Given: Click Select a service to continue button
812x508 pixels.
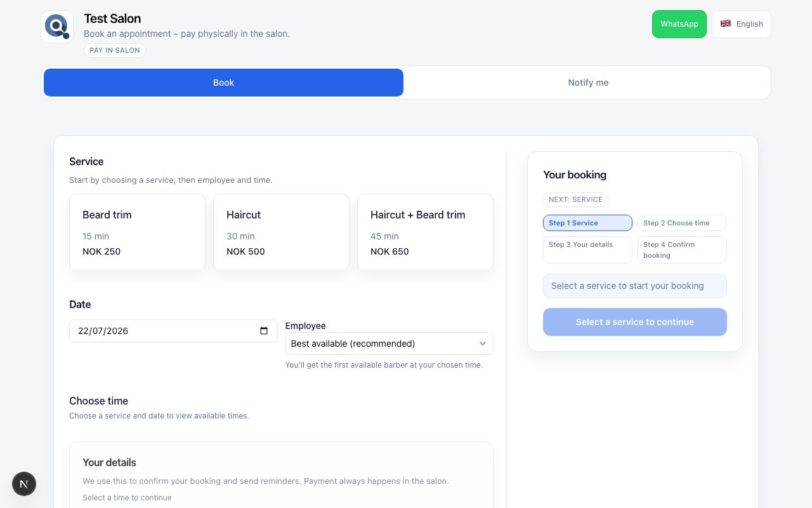Looking at the screenshot, I should (x=635, y=322).
